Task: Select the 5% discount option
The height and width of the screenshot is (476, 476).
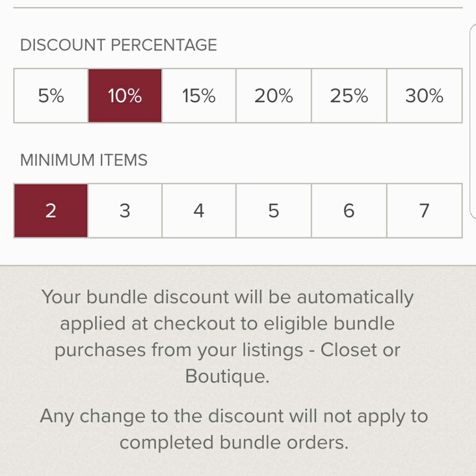Action: pyautogui.click(x=51, y=96)
